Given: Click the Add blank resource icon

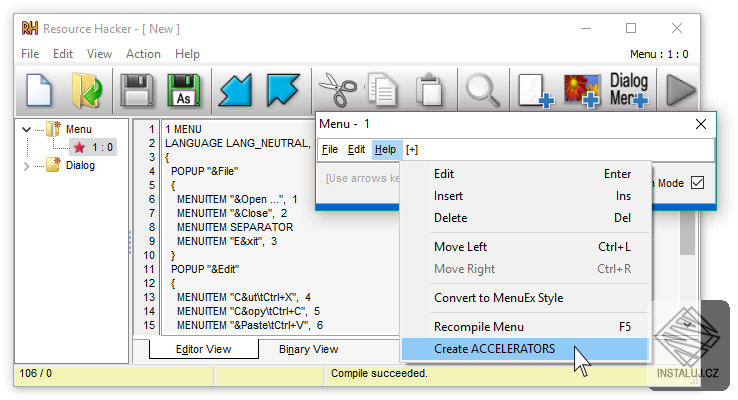Looking at the screenshot, I should tap(536, 90).
